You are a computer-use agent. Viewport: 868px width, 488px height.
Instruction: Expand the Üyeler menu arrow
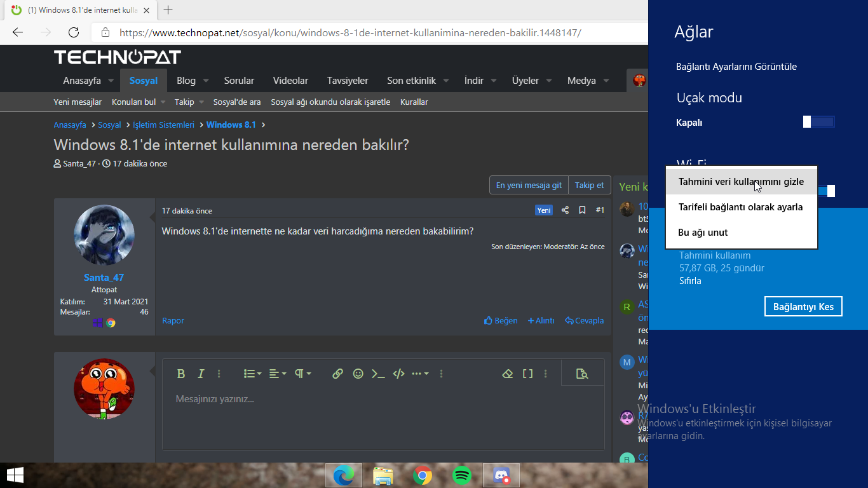(x=548, y=81)
